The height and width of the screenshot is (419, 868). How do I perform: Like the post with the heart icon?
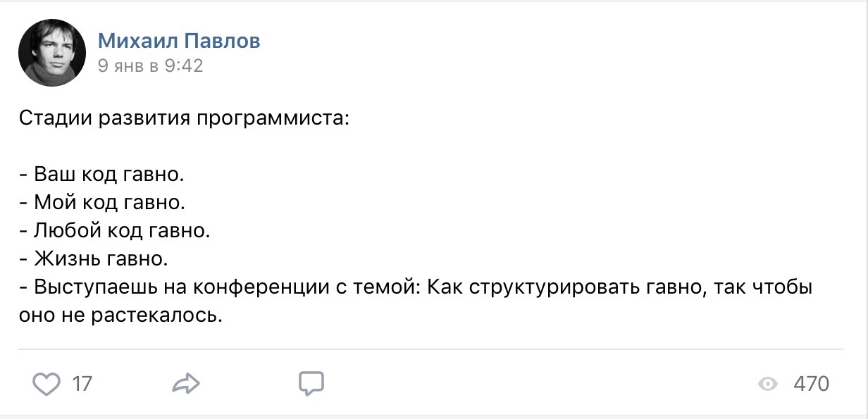tap(46, 384)
